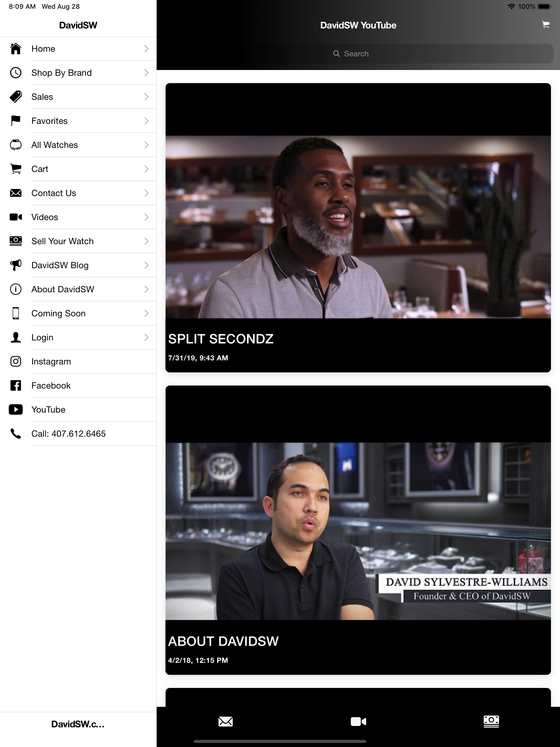Play the About DavidSW video thumbnail
The height and width of the screenshot is (747, 560).
click(358, 531)
